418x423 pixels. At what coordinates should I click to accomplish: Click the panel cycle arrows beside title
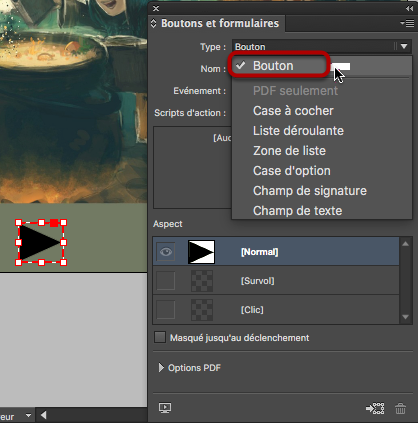pyautogui.click(x=154, y=23)
